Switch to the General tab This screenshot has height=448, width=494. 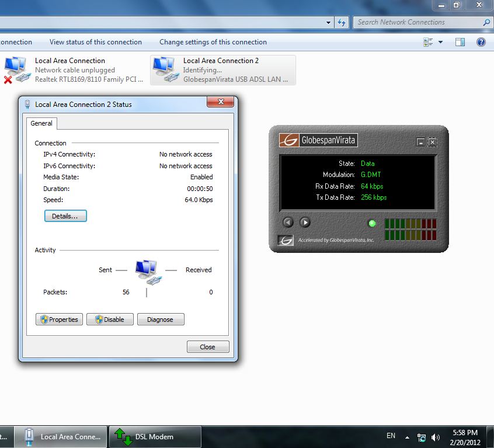(41, 123)
